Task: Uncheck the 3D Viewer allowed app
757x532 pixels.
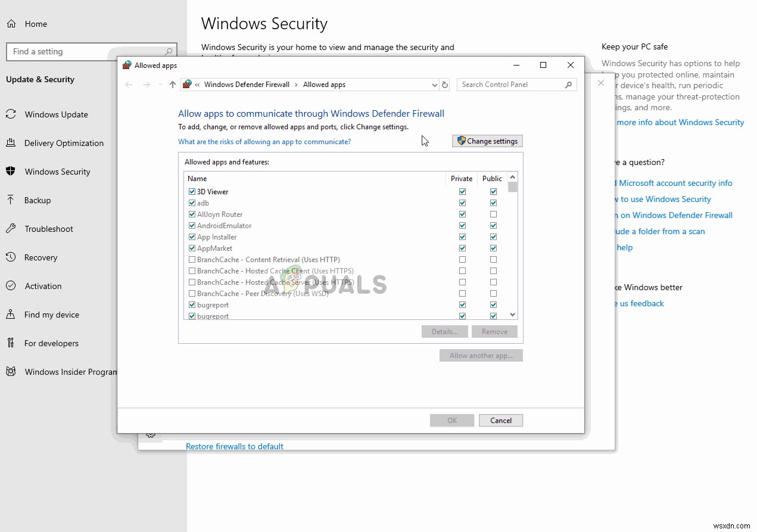Action: (x=192, y=191)
